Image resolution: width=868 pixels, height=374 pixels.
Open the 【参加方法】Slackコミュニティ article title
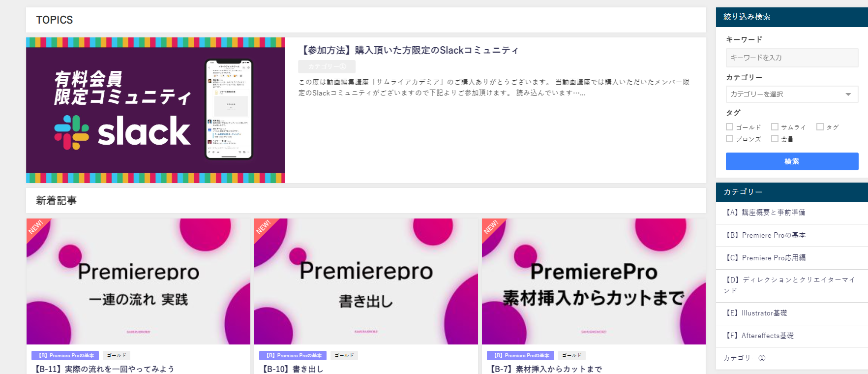click(x=409, y=50)
